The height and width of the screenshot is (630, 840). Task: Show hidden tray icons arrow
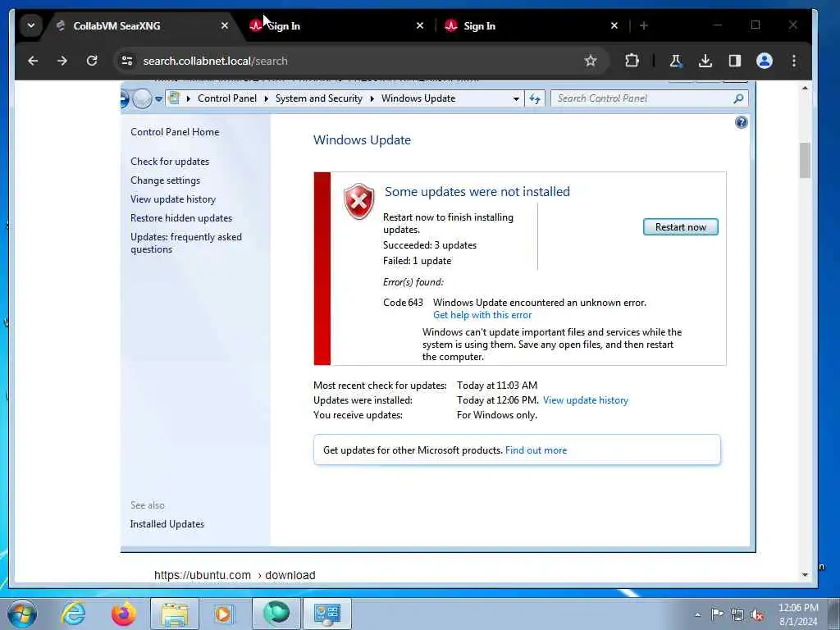[697, 614]
